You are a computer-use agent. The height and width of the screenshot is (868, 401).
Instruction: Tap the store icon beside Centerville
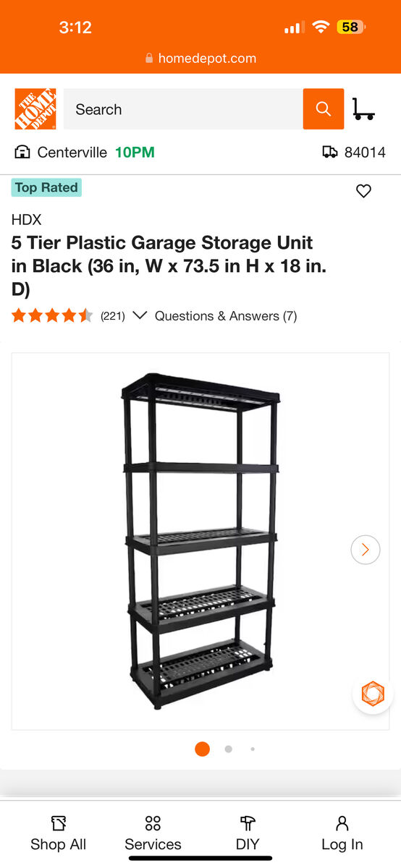(x=22, y=152)
